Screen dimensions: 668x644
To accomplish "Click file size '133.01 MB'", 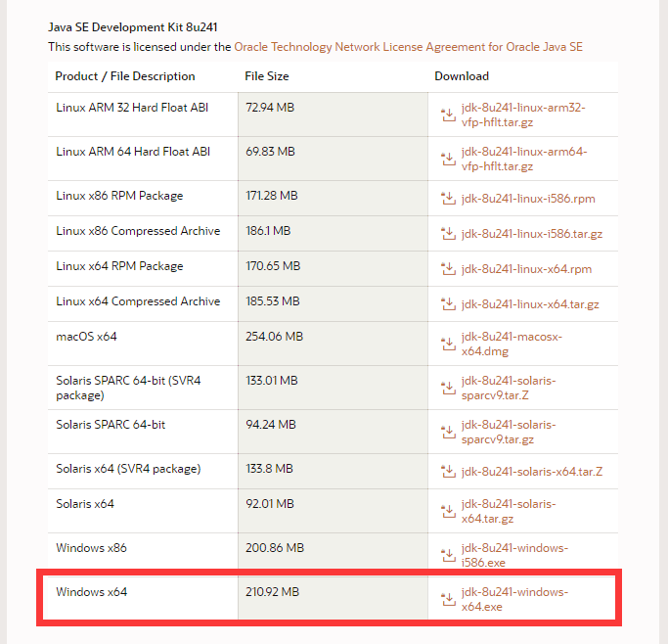I will [x=271, y=381].
